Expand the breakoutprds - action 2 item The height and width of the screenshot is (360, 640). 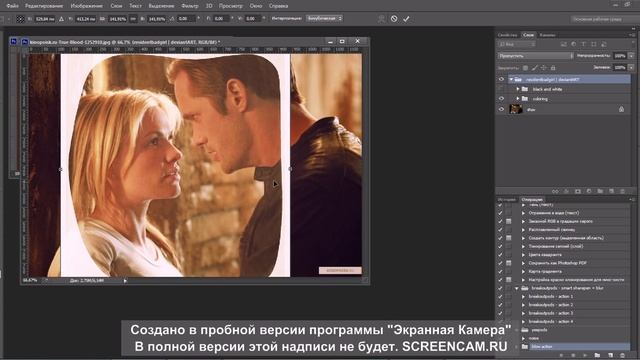point(523,305)
